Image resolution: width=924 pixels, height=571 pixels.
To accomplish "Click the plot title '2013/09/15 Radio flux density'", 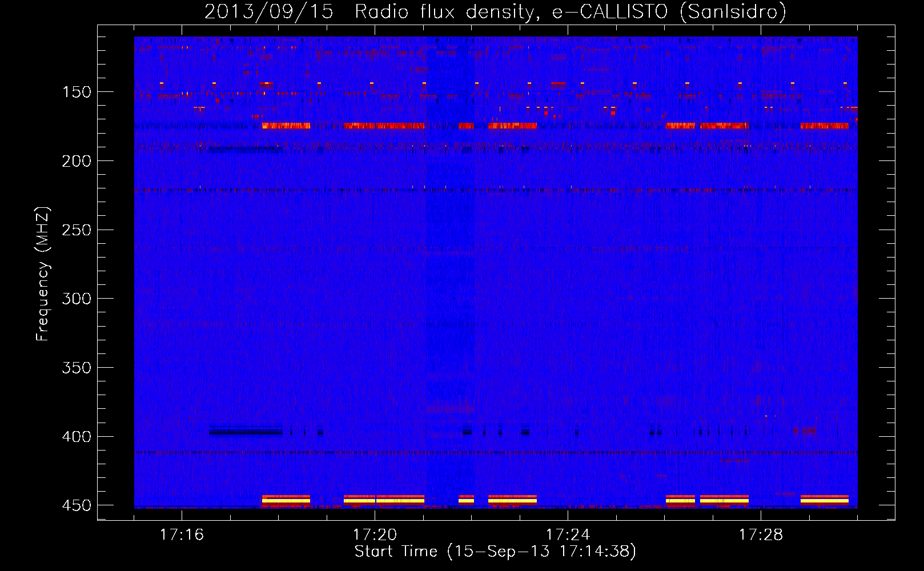I will pyautogui.click(x=495, y=11).
